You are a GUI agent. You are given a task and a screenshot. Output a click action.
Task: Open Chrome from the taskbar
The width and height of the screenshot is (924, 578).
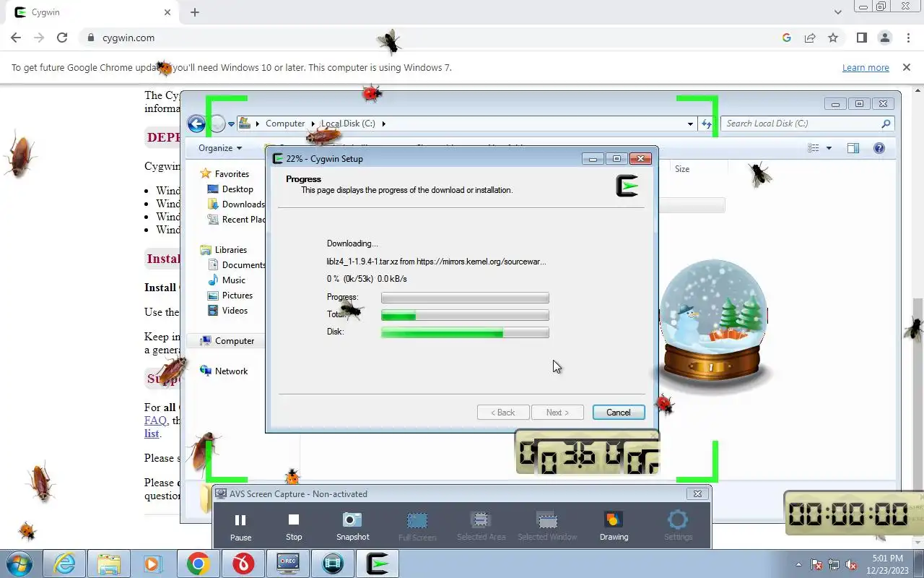199,564
